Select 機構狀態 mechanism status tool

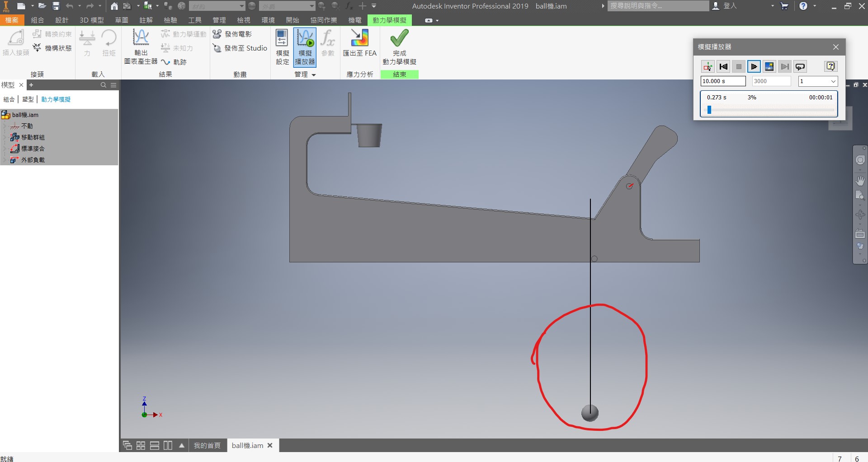click(52, 48)
